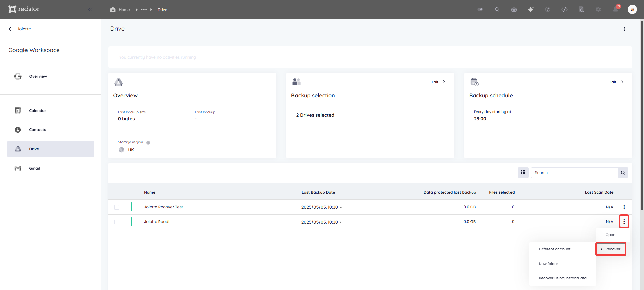Check the Jolette Roodt row checkbox
This screenshot has height=290, width=644.
[x=117, y=222]
